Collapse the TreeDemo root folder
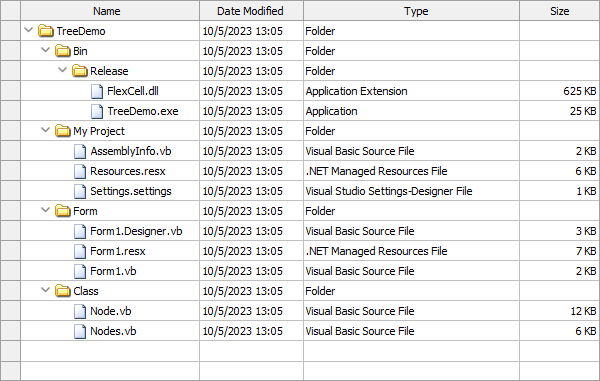600x381 pixels. 29,30
